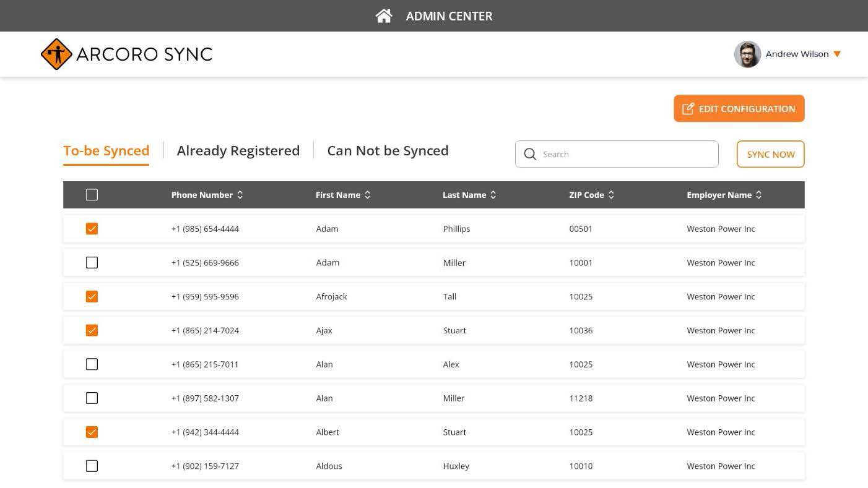This screenshot has width=868, height=488.
Task: Select the first name Albert
Action: tap(328, 432)
